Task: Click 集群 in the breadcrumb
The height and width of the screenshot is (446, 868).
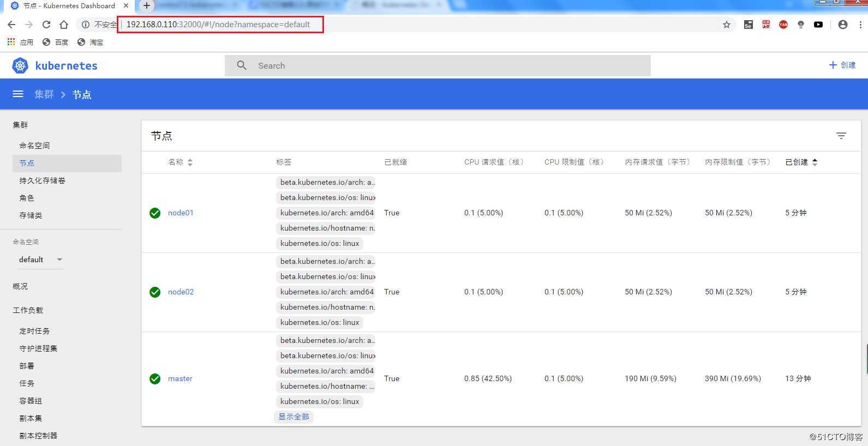Action: 44,94
